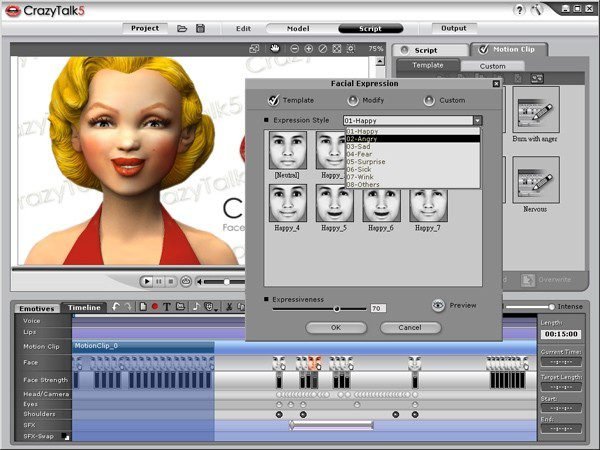This screenshot has height=450, width=600.
Task: Open the Expression Style dropdown arrow
Action: pyautogui.click(x=478, y=121)
